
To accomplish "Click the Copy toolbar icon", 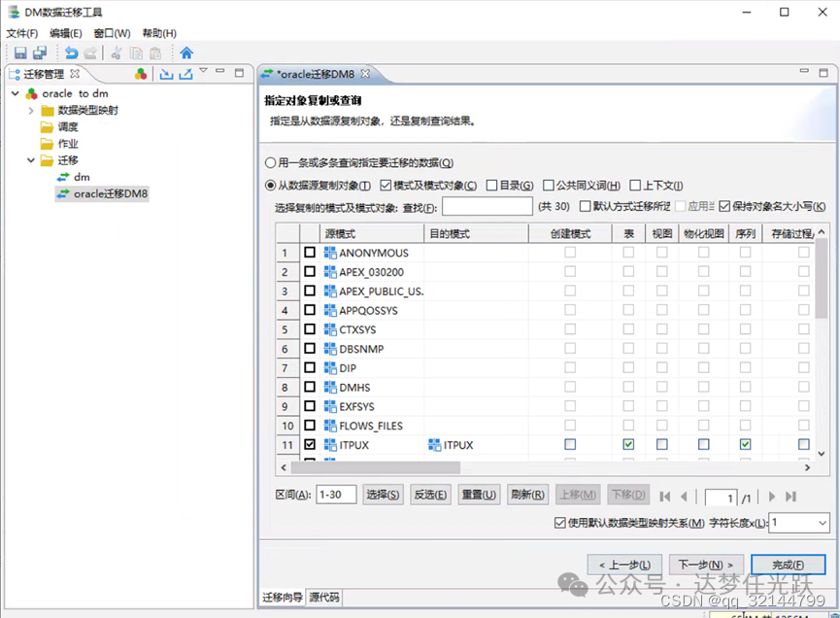I will coord(137,52).
